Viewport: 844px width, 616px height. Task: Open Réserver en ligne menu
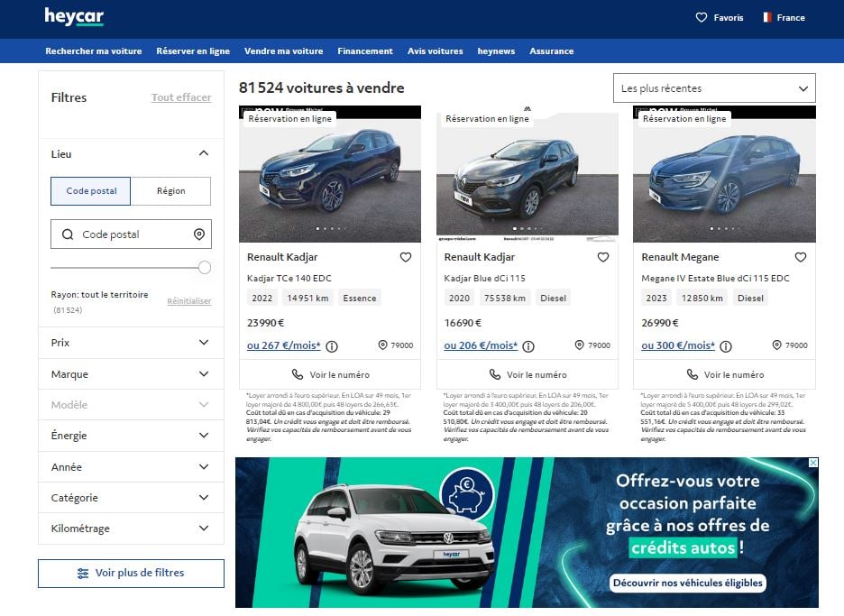tap(193, 51)
